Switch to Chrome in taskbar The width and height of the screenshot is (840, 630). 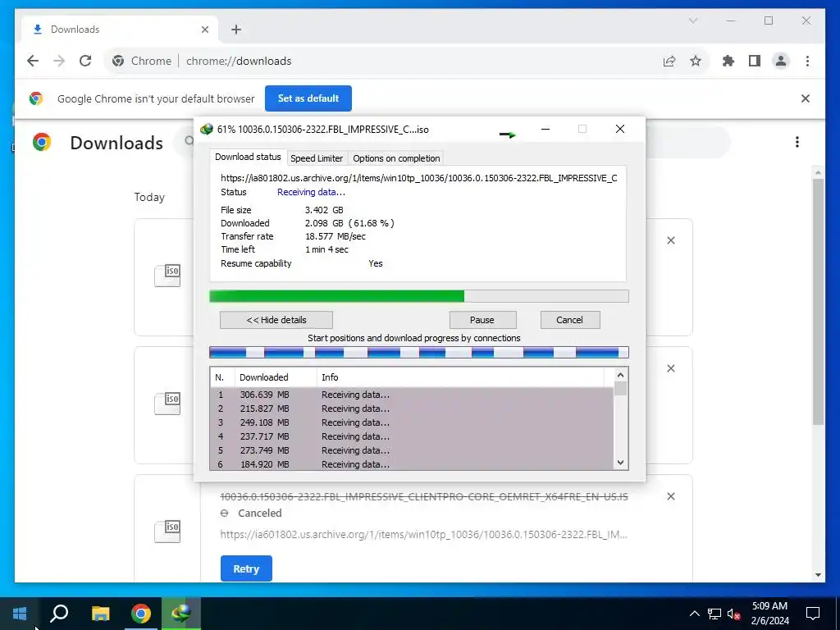pos(141,614)
